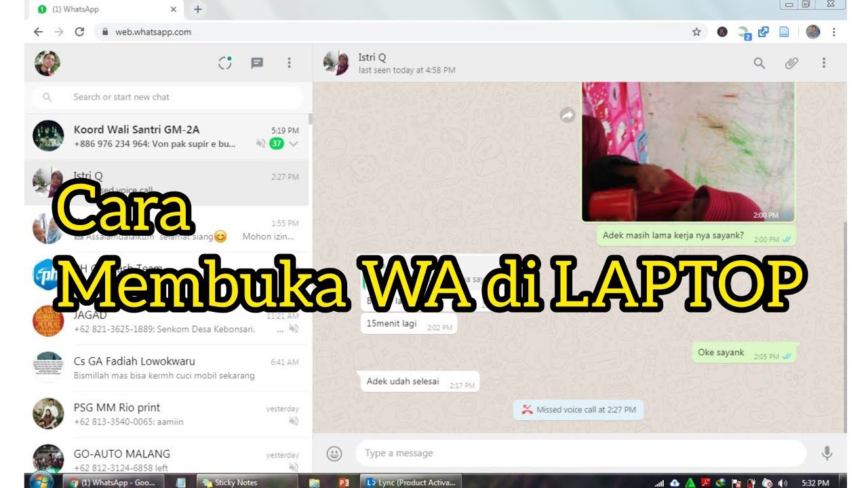The width and height of the screenshot is (868, 488).
Task: Open Cs GA Fadiah Lowokwaru chat
Action: (x=167, y=368)
